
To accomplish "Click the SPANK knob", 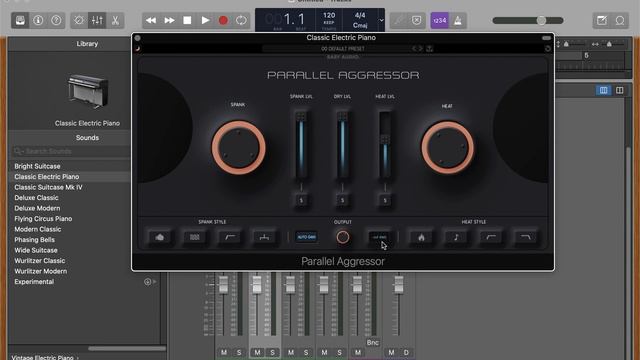I will pos(238,148).
